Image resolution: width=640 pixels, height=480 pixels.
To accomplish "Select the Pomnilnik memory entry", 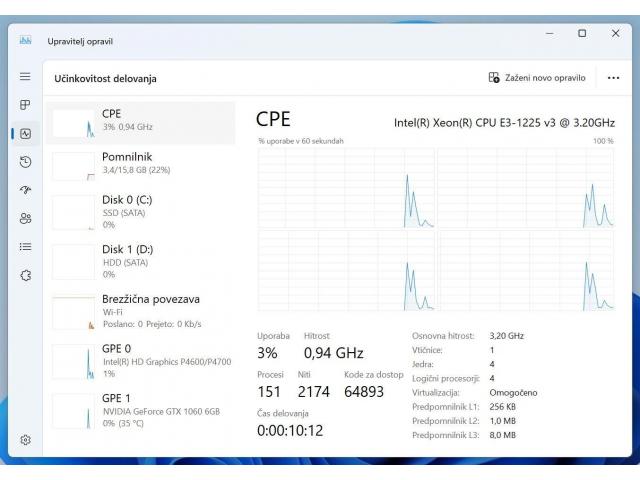I will click(140, 166).
